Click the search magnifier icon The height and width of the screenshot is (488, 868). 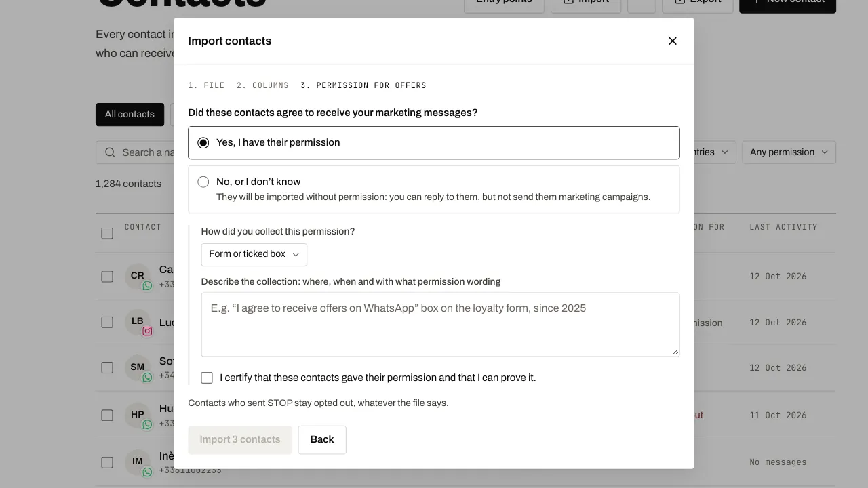pyautogui.click(x=110, y=152)
